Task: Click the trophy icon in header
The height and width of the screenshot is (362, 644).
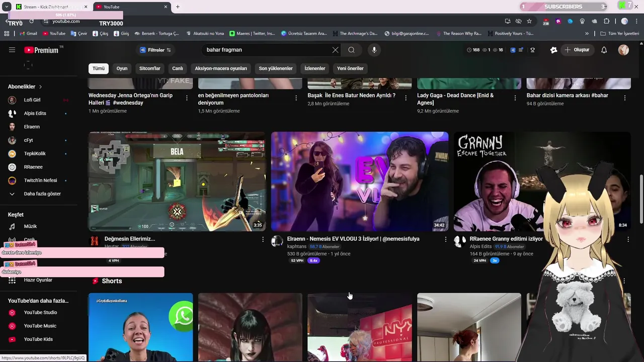Action: click(532, 50)
